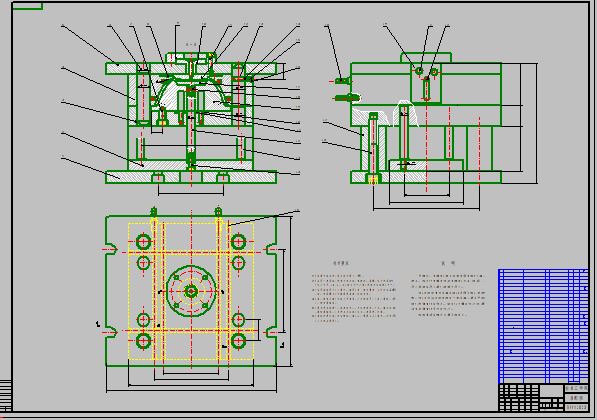Screen dimensions: 597x420
Task: Click the top cell of the title block's right column
Action: coord(576,389)
